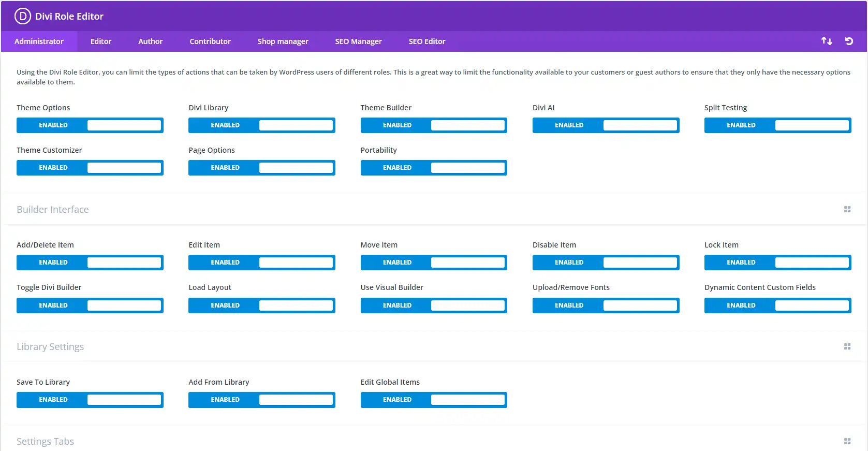Toggle the Theme Options switch
Image resolution: width=868 pixels, height=451 pixels.
click(x=90, y=125)
